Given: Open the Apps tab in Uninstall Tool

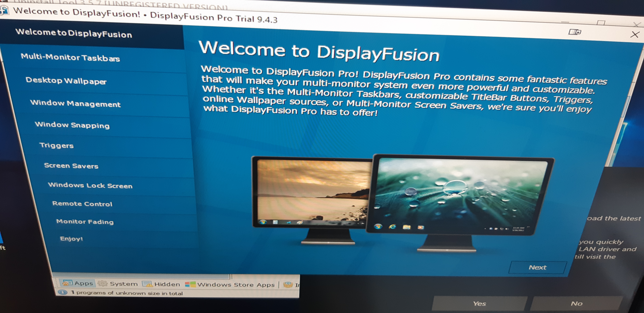Looking at the screenshot, I should pyautogui.click(x=78, y=283).
